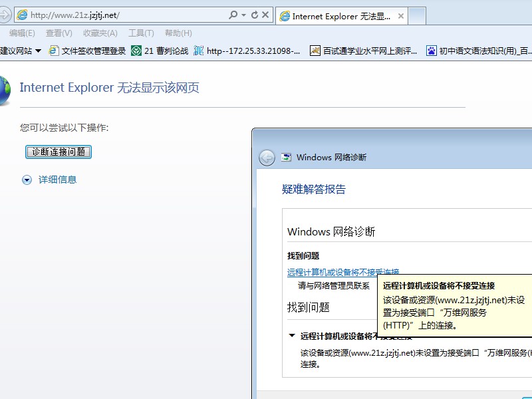Open the 查看(V) menu

click(x=59, y=33)
